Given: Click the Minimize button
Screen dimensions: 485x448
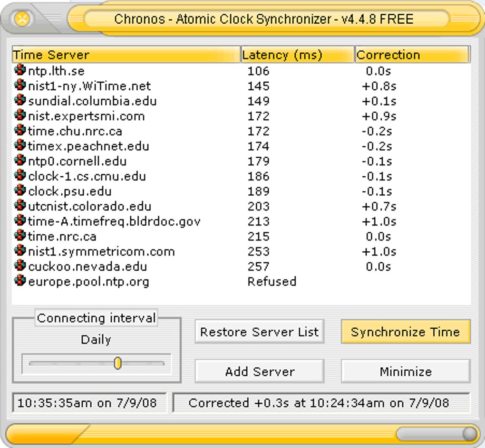Looking at the screenshot, I should 406,371.
